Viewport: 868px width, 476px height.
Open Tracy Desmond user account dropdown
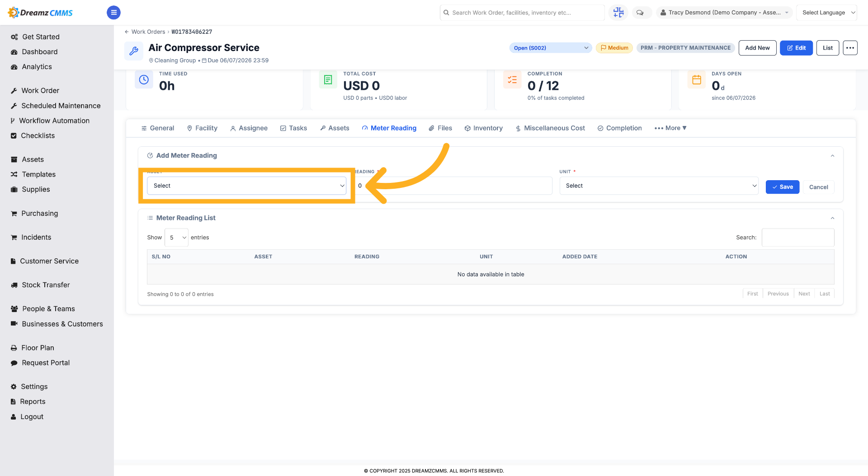point(724,13)
